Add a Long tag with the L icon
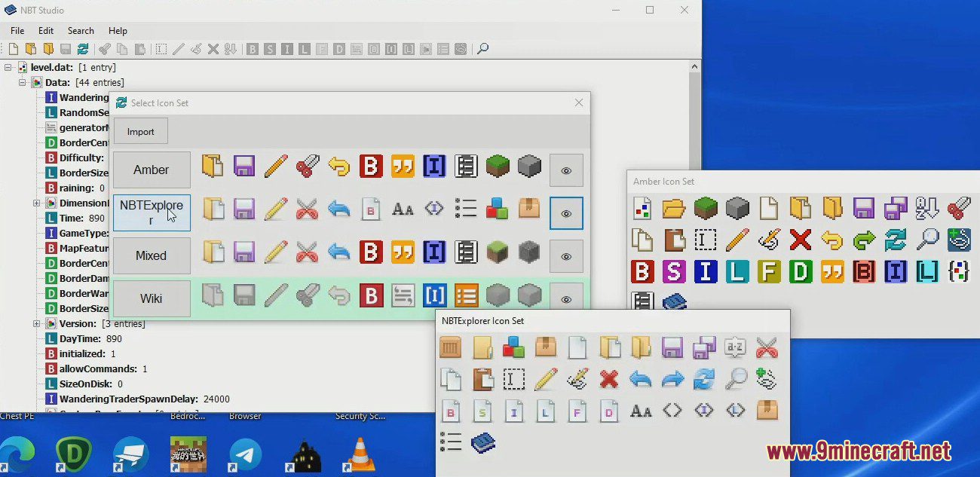980x477 pixels. (x=305, y=49)
